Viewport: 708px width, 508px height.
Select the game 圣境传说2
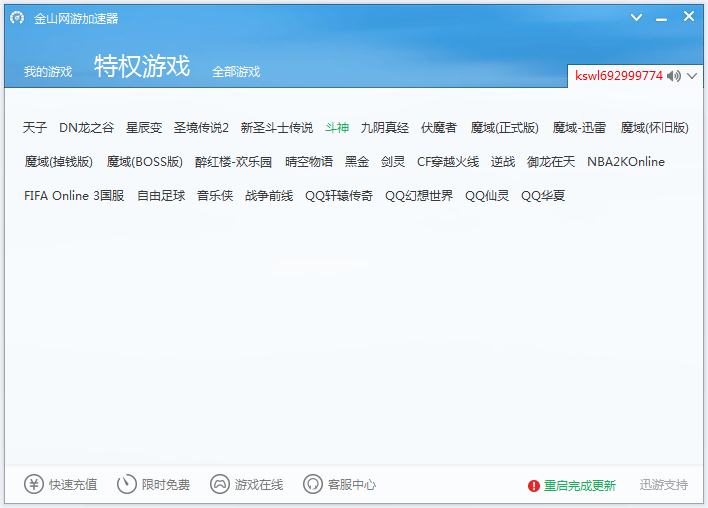[x=201, y=128]
